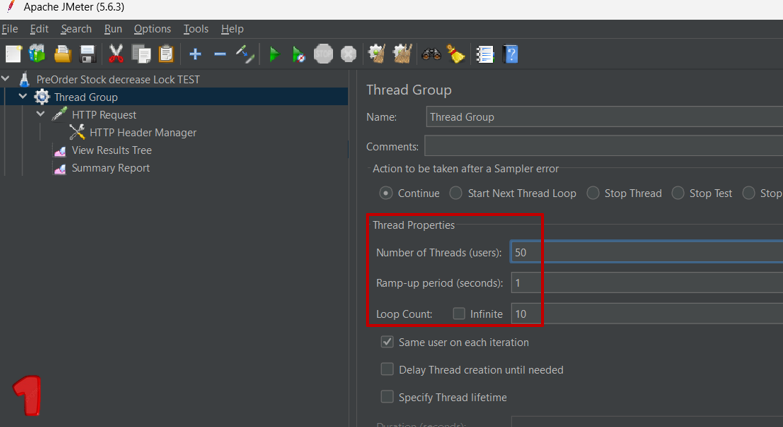Open the Options menu
This screenshot has height=427, width=783.
(x=152, y=29)
